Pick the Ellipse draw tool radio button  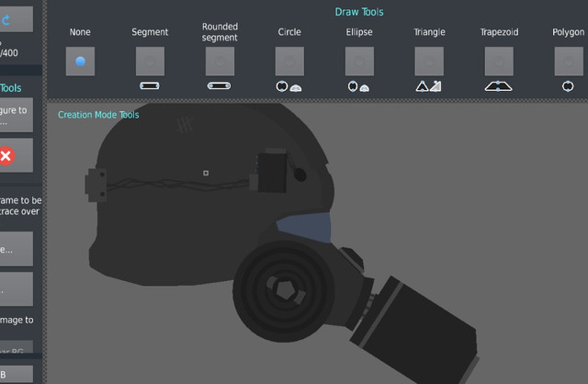(x=359, y=62)
